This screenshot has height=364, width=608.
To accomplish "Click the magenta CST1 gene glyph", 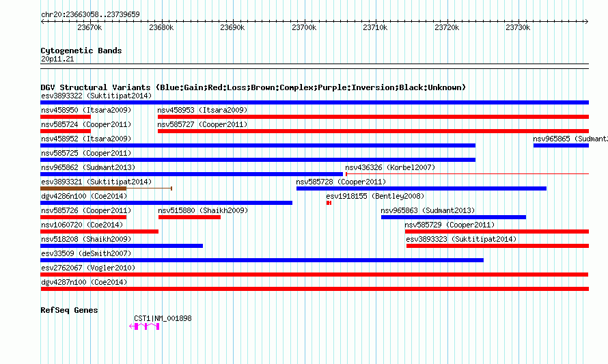I will pyautogui.click(x=144, y=326).
